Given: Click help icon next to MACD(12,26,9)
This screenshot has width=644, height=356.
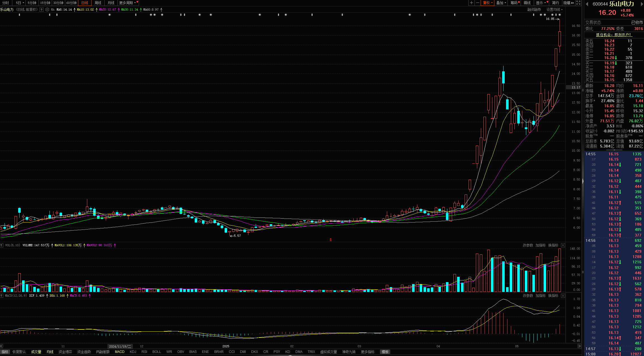Looking at the screenshot, I should pyautogui.click(x=2, y=296).
